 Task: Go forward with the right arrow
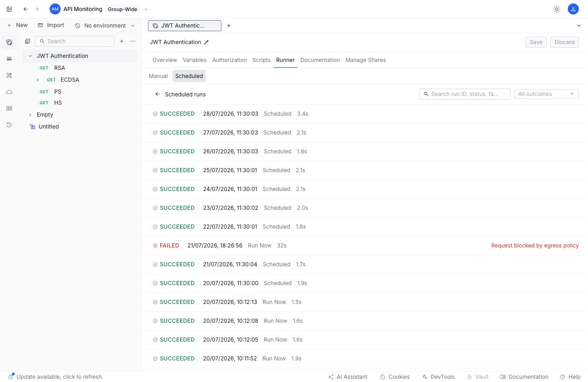(37, 9)
